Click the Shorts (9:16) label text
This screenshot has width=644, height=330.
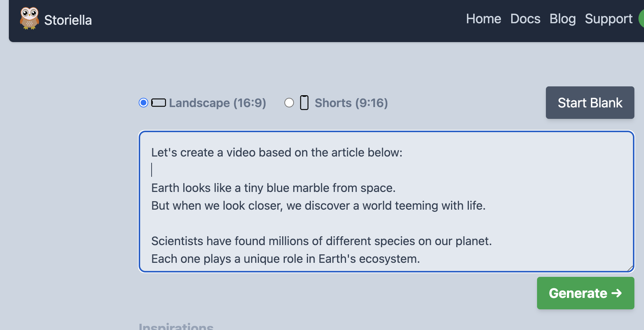[351, 103]
